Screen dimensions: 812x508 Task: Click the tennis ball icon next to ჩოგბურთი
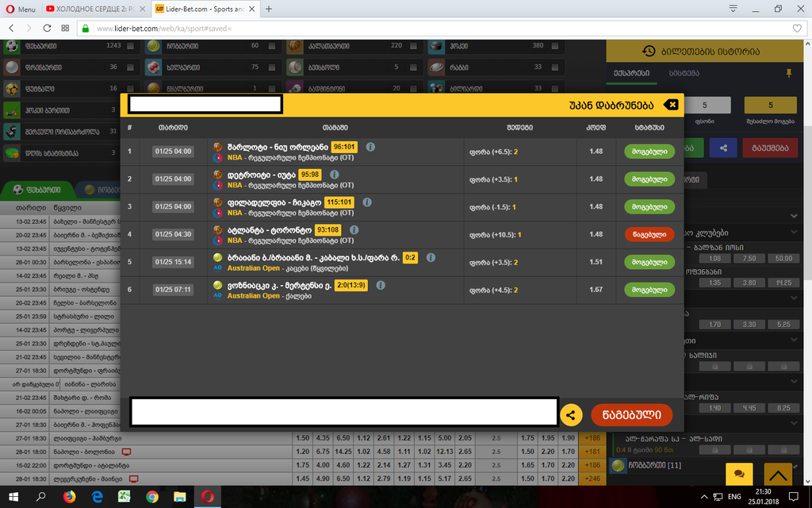(x=153, y=46)
